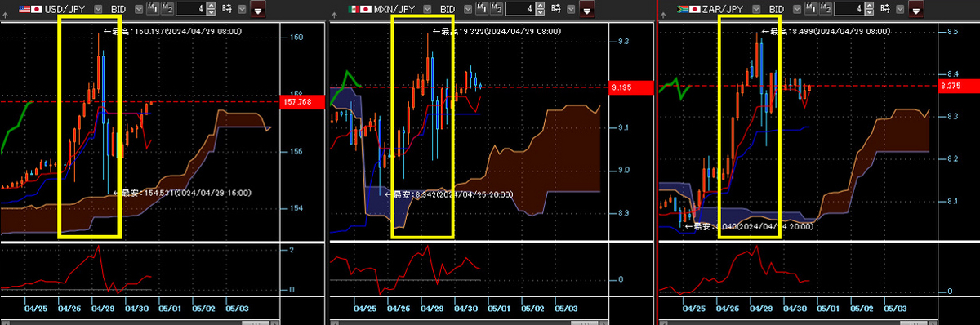Click the 04/25 date on ZAR/JPY time axis

(x=694, y=309)
